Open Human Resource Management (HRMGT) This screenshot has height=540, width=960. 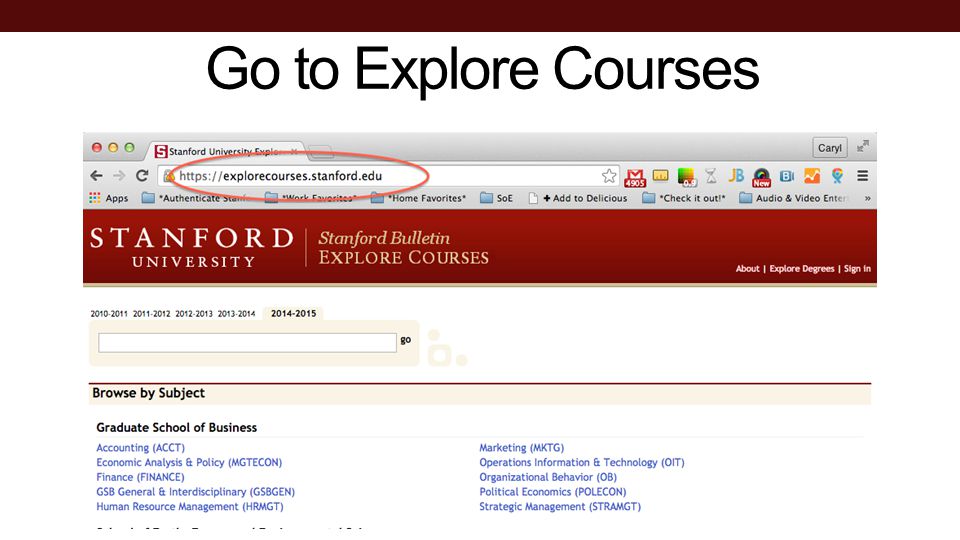pyautogui.click(x=190, y=506)
